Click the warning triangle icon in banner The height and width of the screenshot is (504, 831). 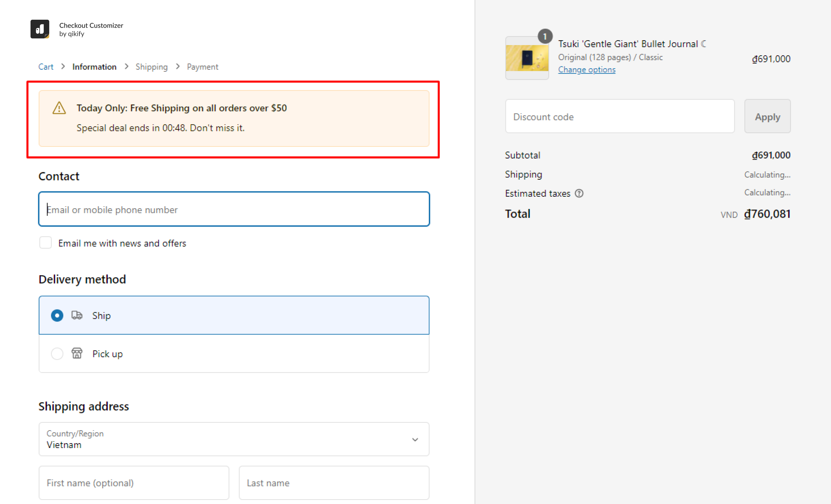[x=59, y=108]
